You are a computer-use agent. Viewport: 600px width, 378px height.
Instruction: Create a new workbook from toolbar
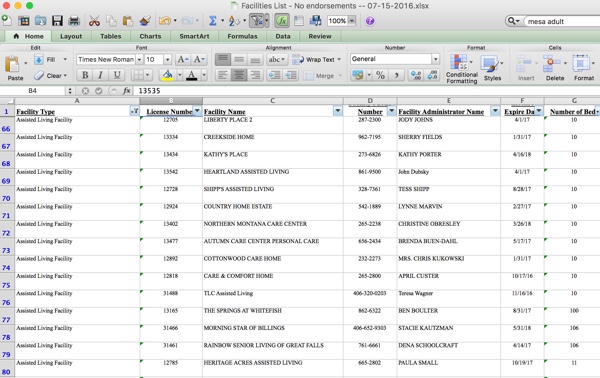point(7,21)
